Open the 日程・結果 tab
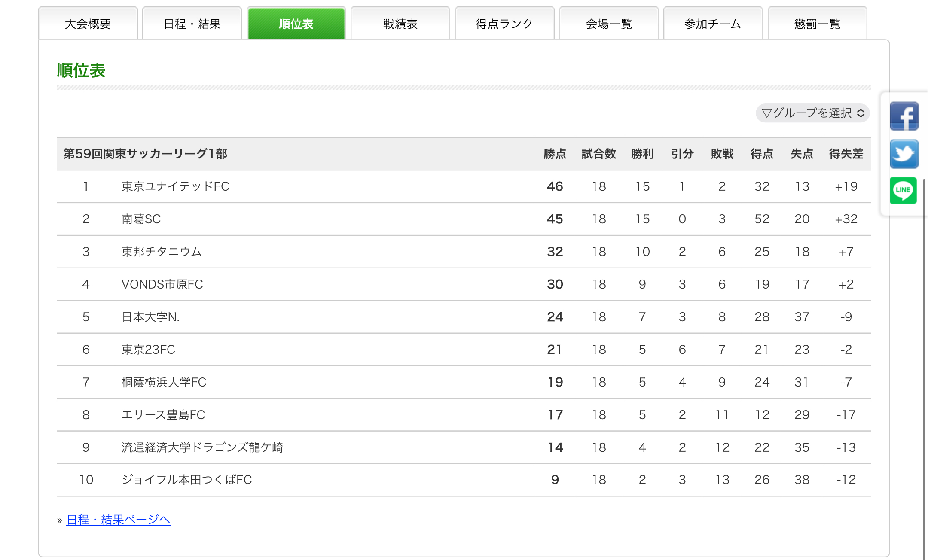The image size is (928, 560). [x=192, y=24]
